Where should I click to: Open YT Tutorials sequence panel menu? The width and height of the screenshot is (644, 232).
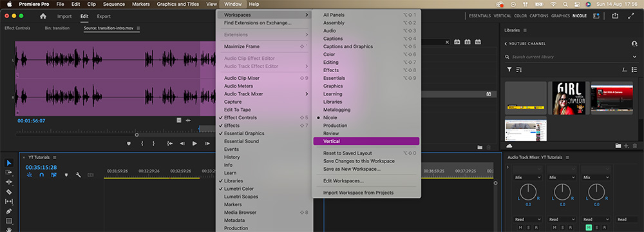[x=55, y=157]
